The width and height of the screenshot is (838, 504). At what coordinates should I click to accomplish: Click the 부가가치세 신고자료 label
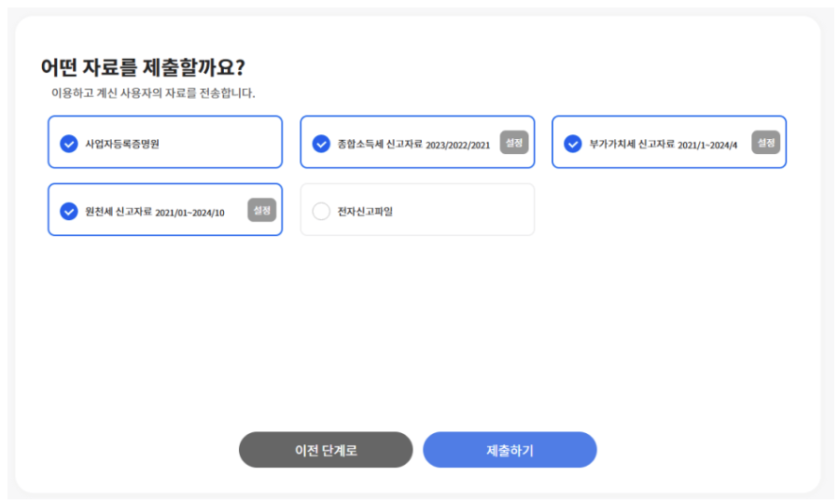click(x=632, y=144)
